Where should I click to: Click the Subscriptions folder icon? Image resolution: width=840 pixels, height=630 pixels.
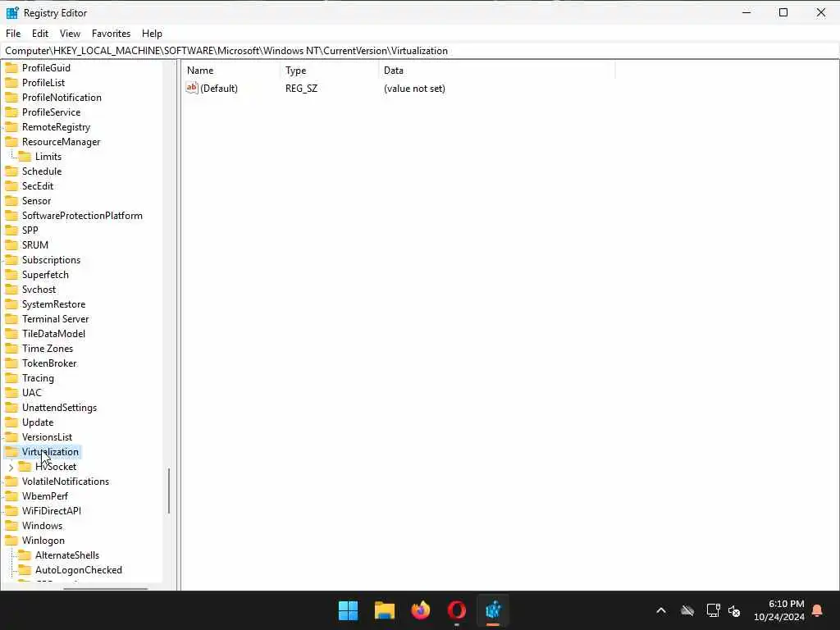tap(11, 260)
